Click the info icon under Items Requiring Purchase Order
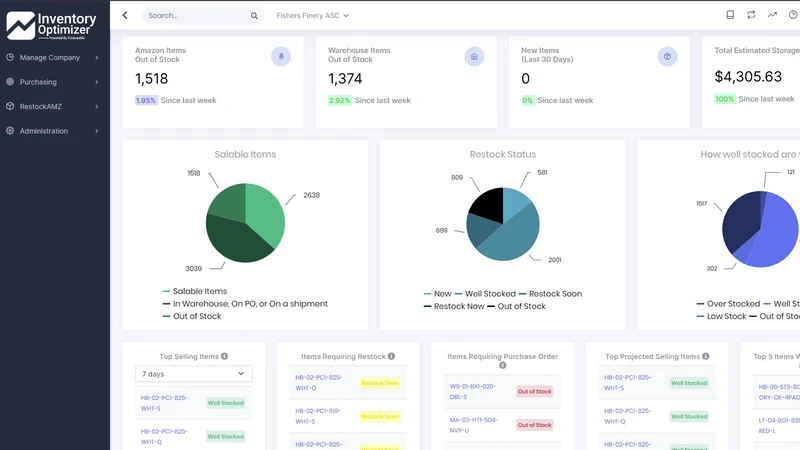800x450 pixels. pos(503,365)
